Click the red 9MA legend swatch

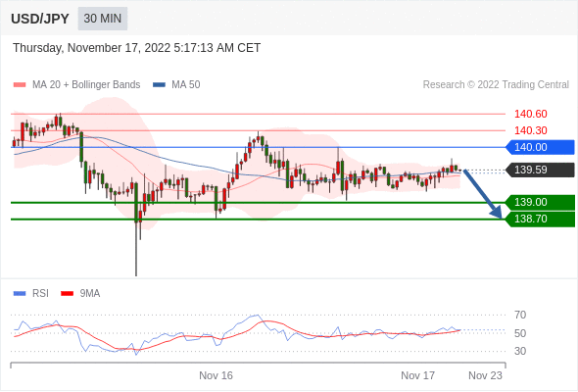[67, 294]
